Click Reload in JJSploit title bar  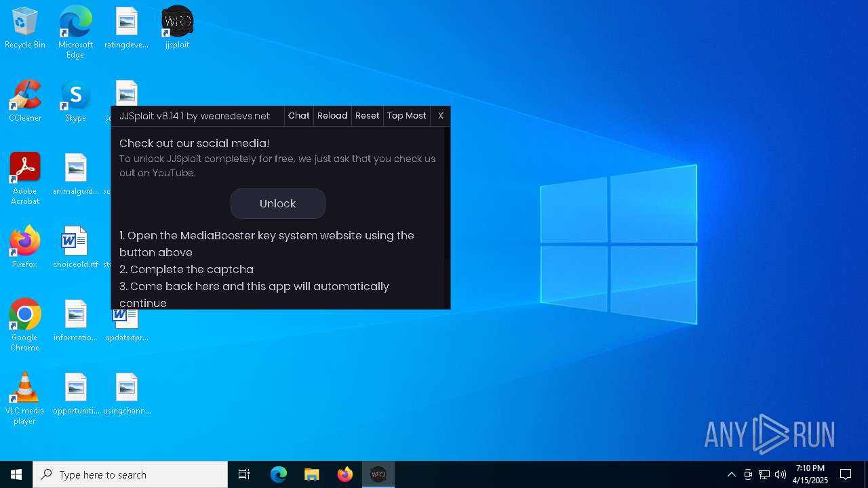point(332,116)
